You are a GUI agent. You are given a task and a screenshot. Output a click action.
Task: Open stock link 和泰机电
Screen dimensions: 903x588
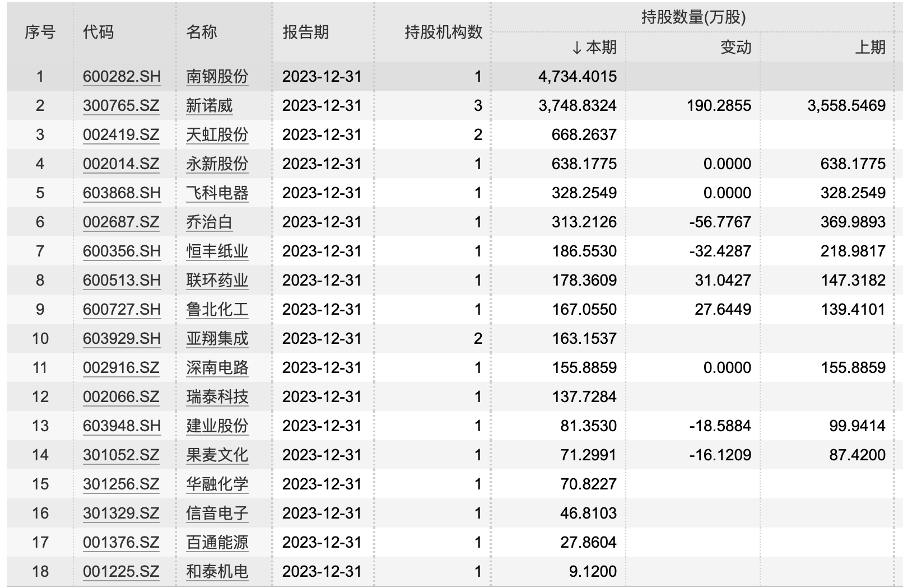click(217, 572)
